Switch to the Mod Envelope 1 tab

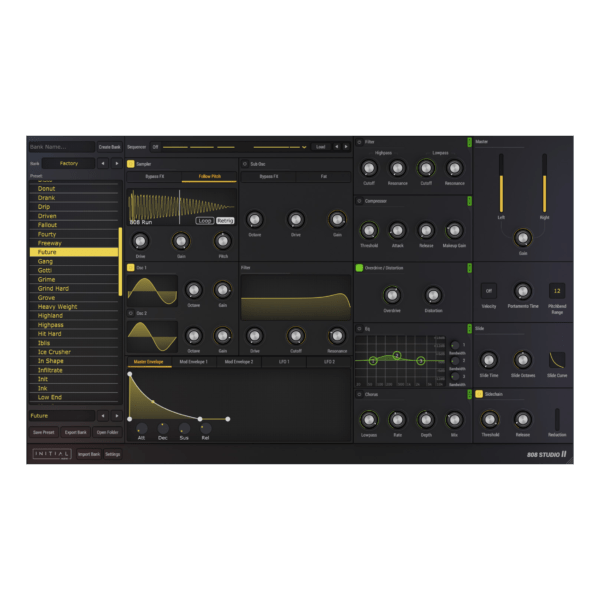click(192, 362)
